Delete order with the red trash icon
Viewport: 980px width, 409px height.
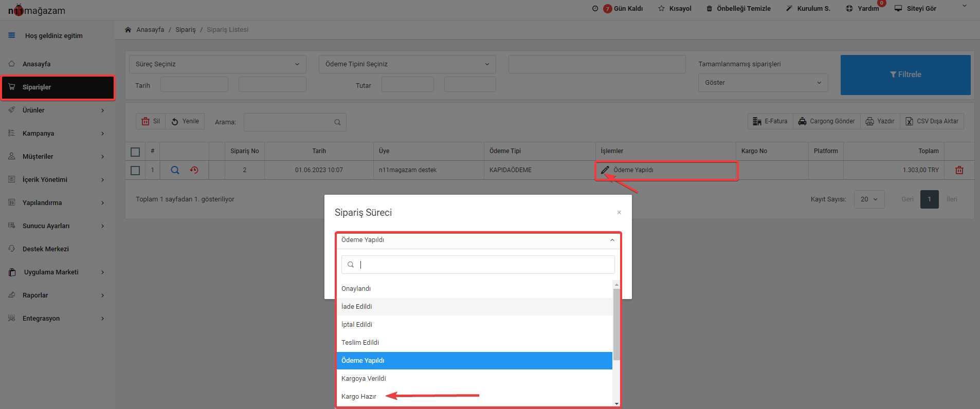959,170
